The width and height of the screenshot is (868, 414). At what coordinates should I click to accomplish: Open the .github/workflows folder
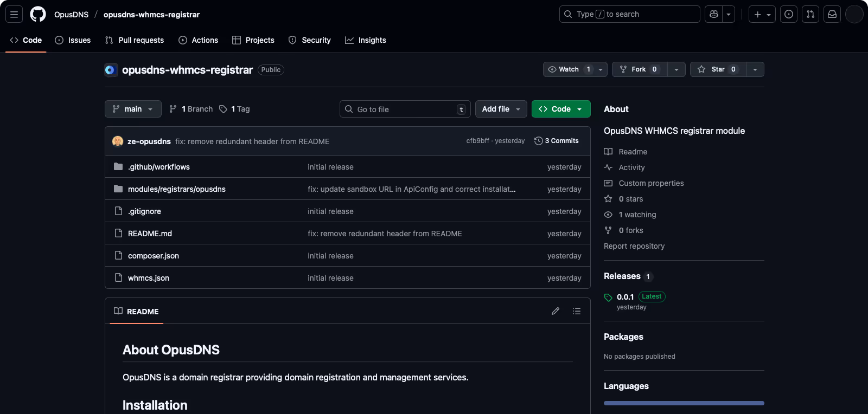(x=159, y=167)
